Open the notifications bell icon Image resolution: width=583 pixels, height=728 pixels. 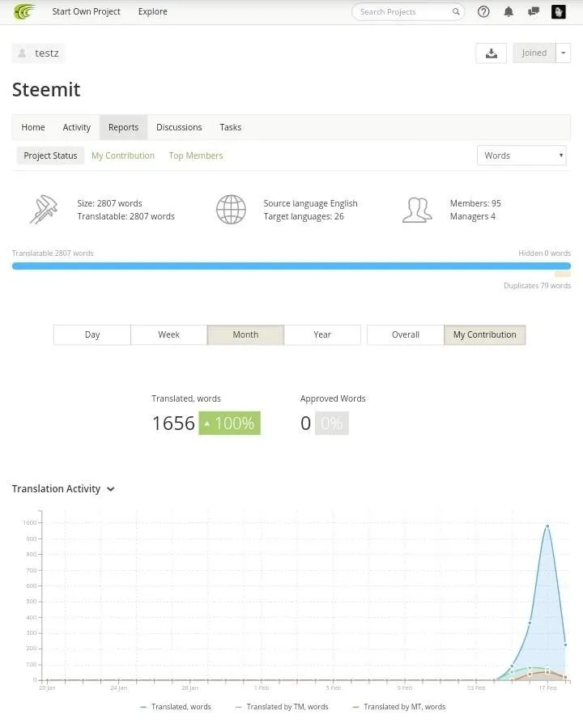(509, 11)
